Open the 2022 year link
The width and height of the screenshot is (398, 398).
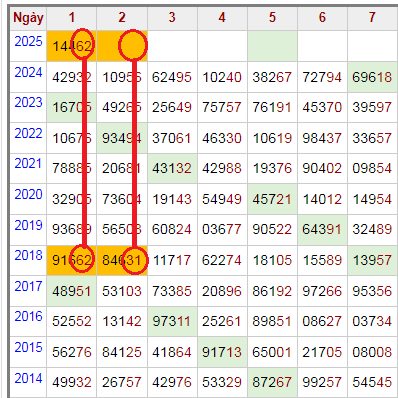[x=28, y=133]
